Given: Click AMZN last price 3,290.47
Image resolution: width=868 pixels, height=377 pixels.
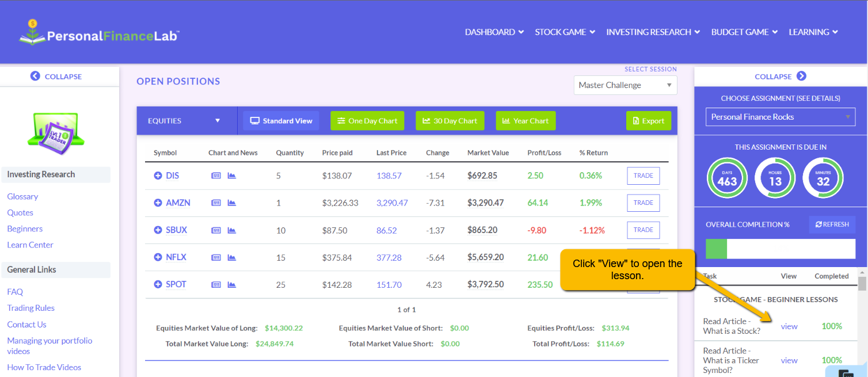Looking at the screenshot, I should tap(392, 203).
